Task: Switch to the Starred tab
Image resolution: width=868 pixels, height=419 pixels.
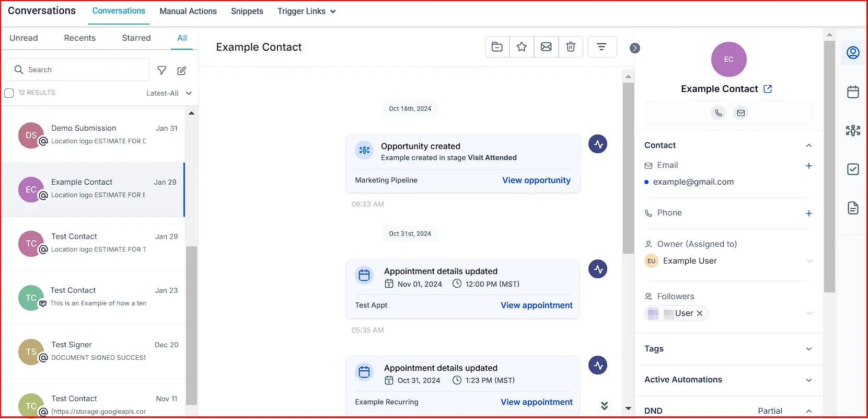Action: [x=136, y=38]
